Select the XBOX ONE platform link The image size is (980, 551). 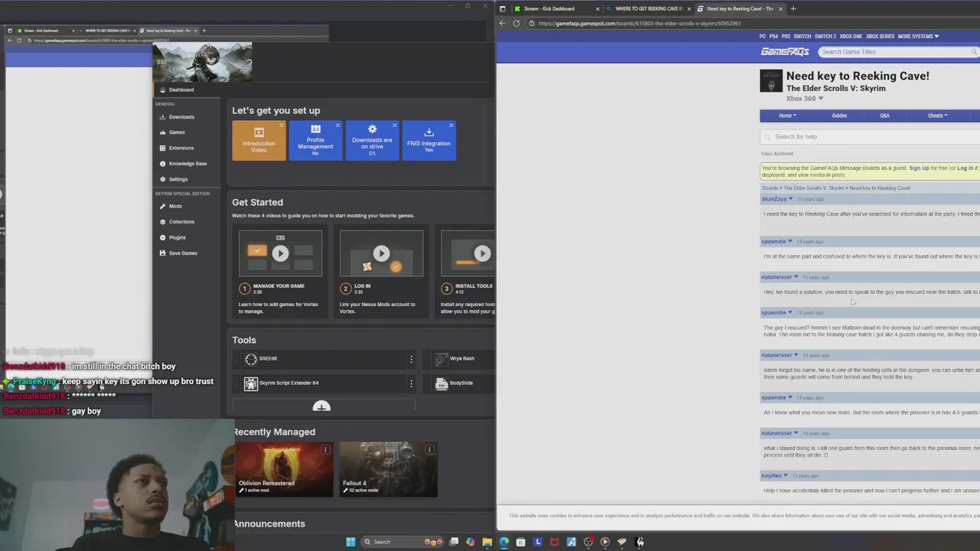click(x=851, y=36)
